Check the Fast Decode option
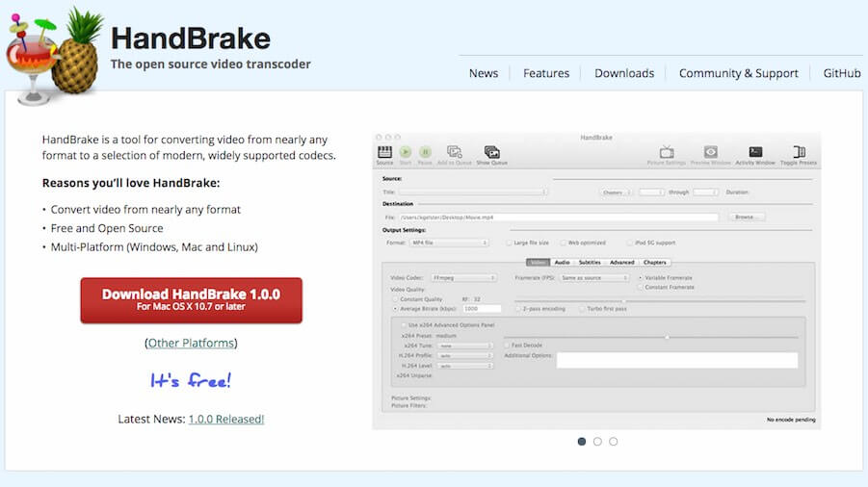868x487 pixels. click(508, 345)
